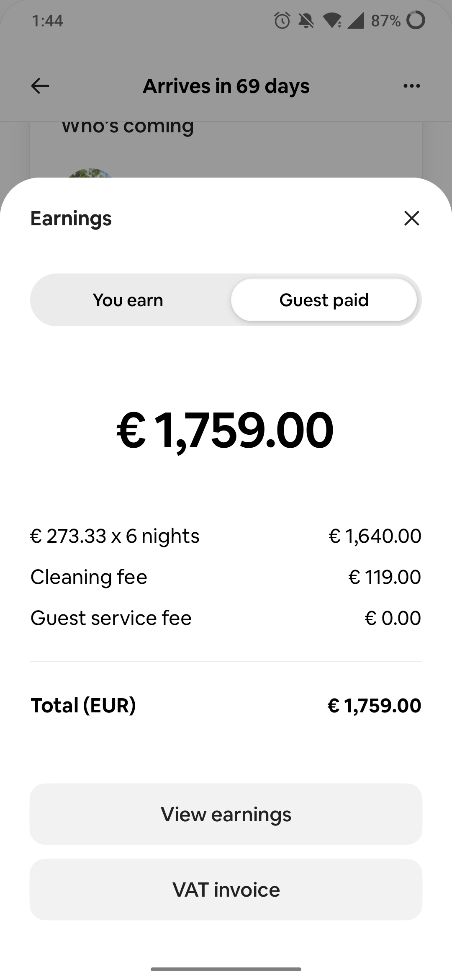This screenshot has width=452, height=980.
Task: Tap the guest profile photo thumbnail
Action: [90, 173]
